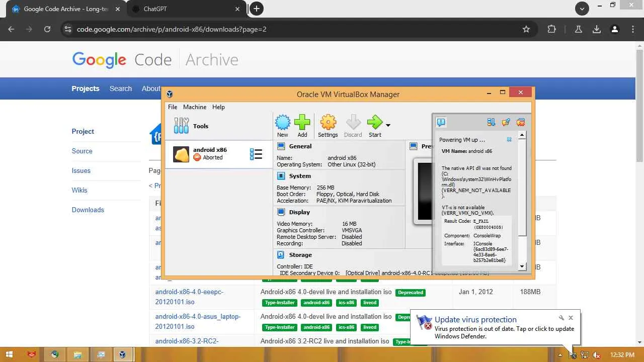Image resolution: width=644 pixels, height=362 pixels.
Task: Open a new Chrome tab
Action: coord(257,9)
